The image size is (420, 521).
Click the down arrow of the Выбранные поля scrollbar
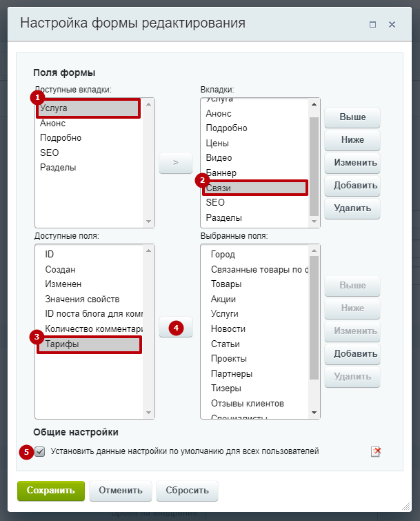314,413
